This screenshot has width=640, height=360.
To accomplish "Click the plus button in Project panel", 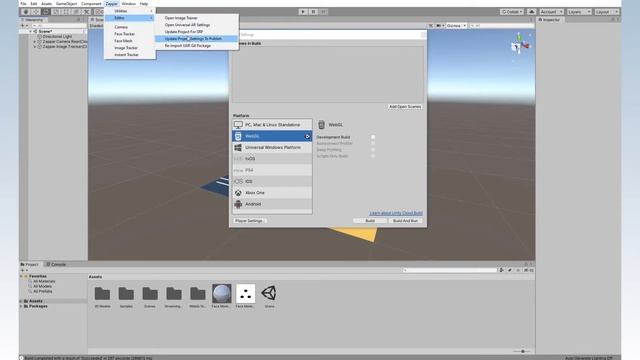I will click(x=23, y=270).
